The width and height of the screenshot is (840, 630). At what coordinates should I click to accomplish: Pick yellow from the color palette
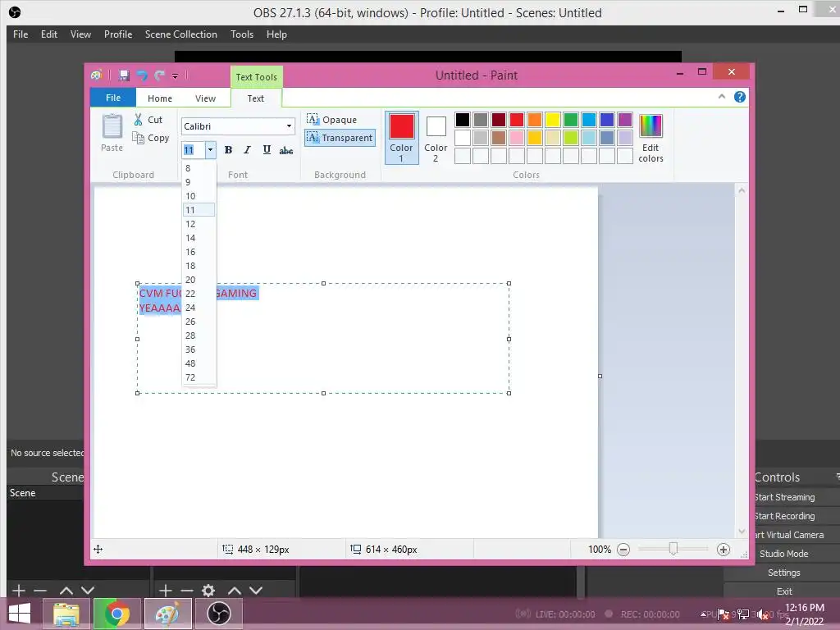point(553,120)
